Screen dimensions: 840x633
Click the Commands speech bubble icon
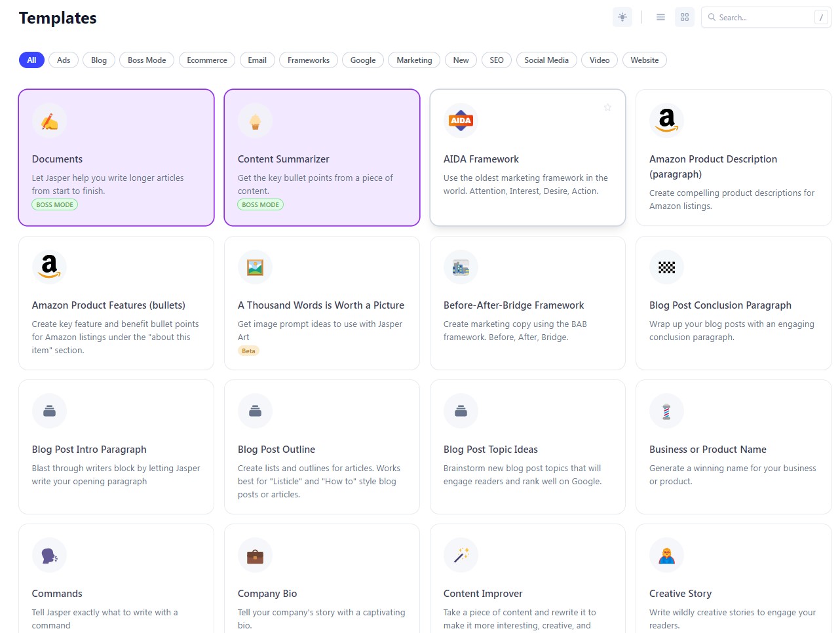click(x=49, y=555)
